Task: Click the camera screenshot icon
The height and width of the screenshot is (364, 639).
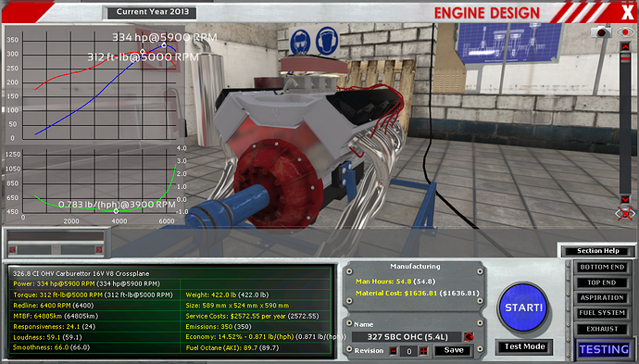Action: point(601,31)
